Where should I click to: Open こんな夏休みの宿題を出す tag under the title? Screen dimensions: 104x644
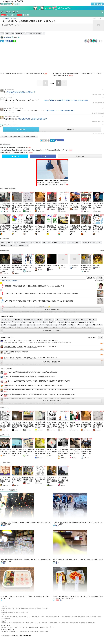[x=34, y=34]
